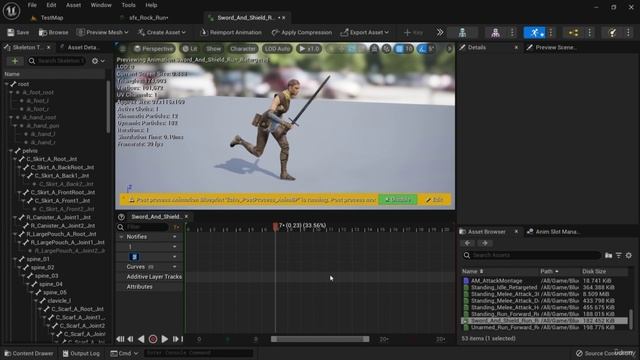Open the Preview Mesh dropdown
This screenshot has height=360, width=640.
point(102,32)
